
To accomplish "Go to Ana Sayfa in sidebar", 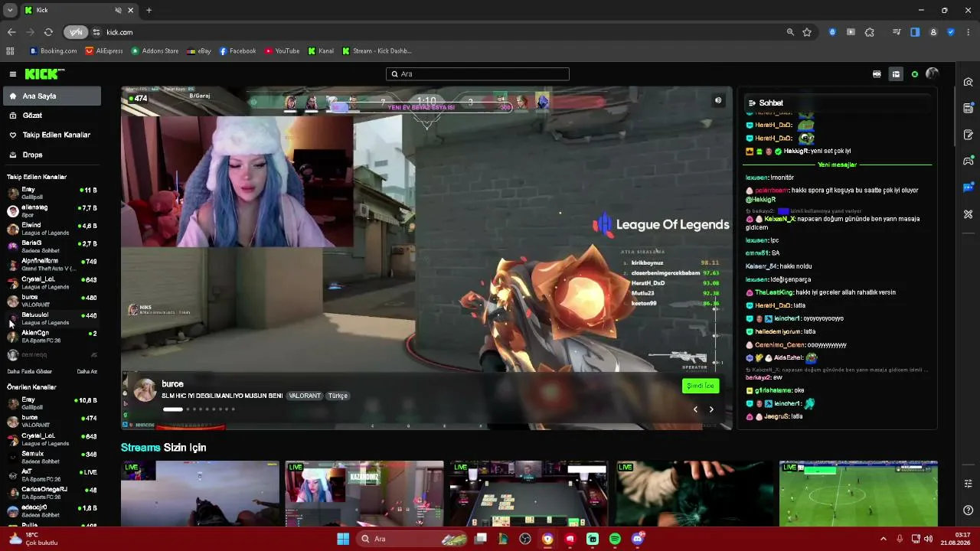I will click(x=51, y=96).
